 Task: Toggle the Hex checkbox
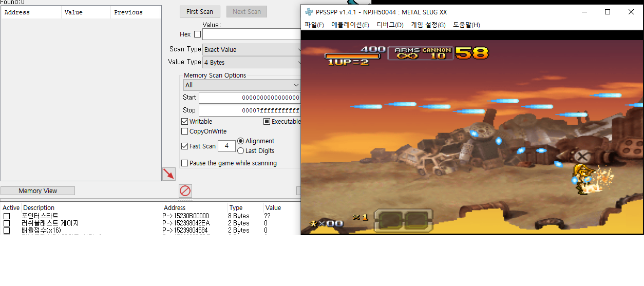tap(197, 34)
